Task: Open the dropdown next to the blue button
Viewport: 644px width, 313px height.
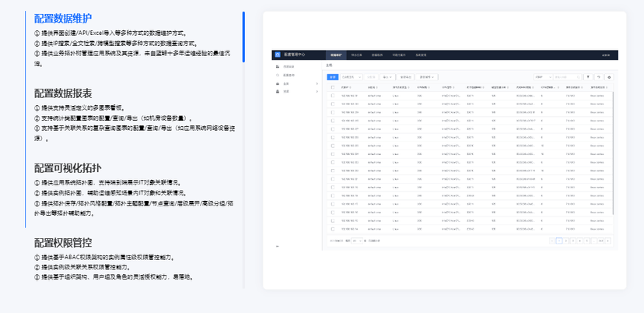Action: (x=351, y=77)
